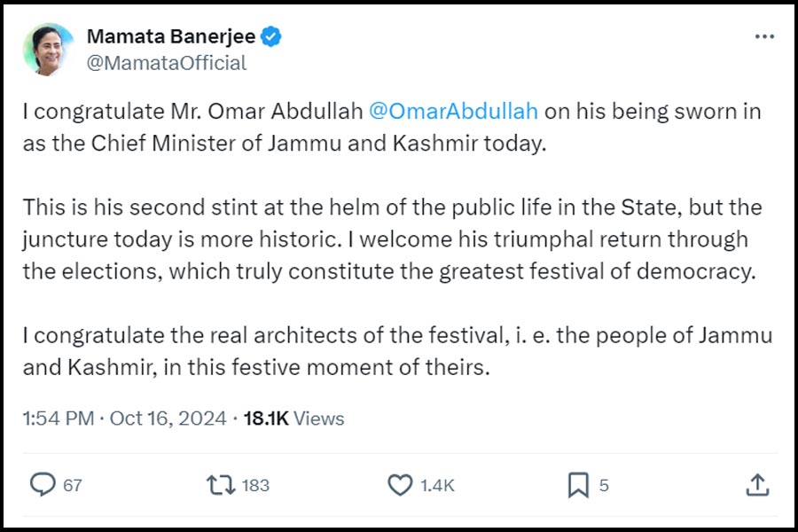The image size is (798, 532).
Task: Click the retweet arrows icon
Action: [x=221, y=485]
